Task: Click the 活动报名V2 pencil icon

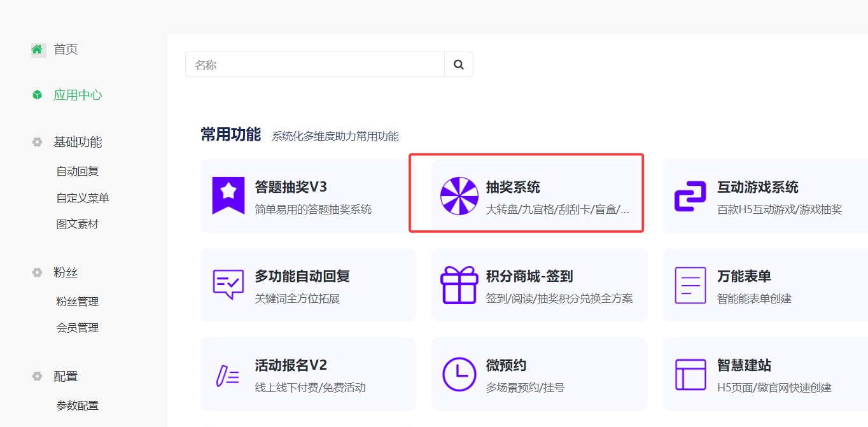Action: tap(228, 374)
